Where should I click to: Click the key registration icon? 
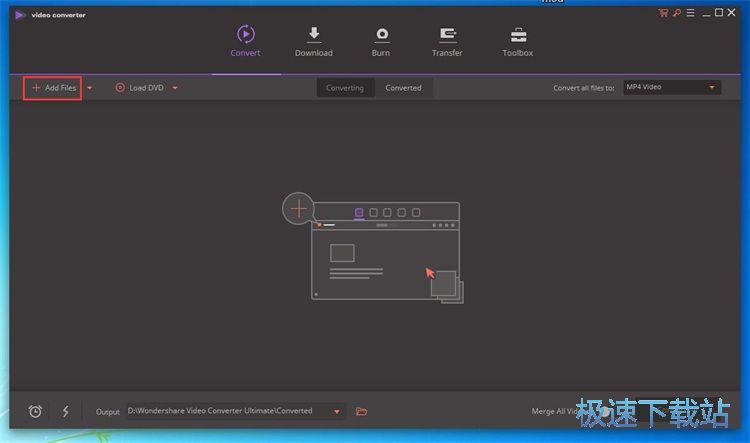677,13
